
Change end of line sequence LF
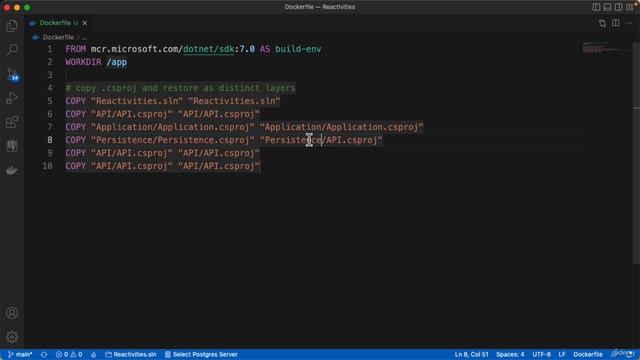pos(562,354)
